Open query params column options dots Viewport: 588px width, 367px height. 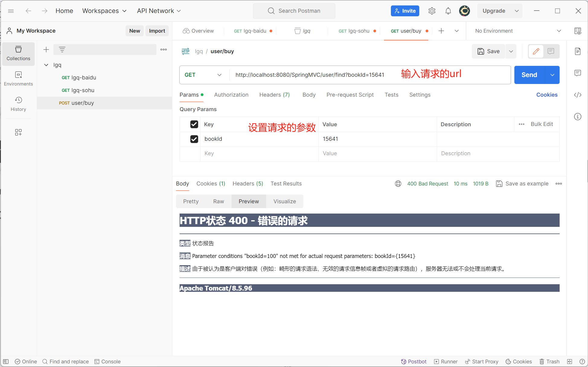click(x=522, y=124)
